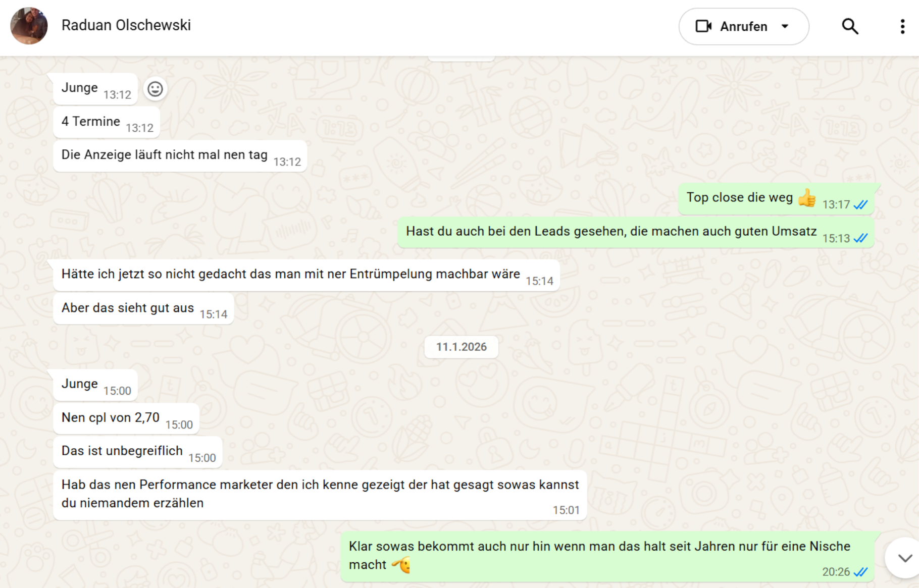919x588 pixels.
Task: Click the thumbs-up emoji in the sent message
Action: point(807,198)
